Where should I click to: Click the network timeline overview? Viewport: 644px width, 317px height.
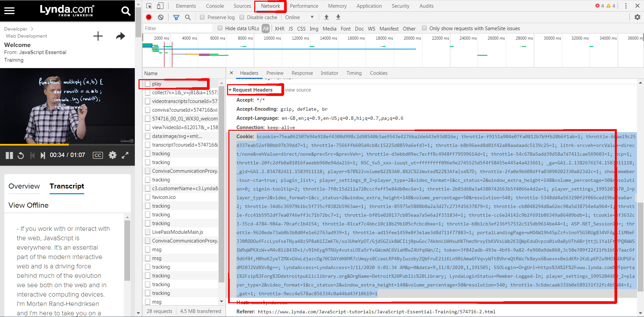click(393, 50)
